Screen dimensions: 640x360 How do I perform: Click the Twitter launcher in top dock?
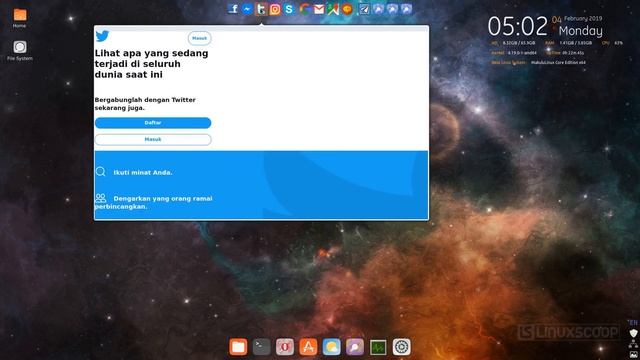[x=261, y=9]
